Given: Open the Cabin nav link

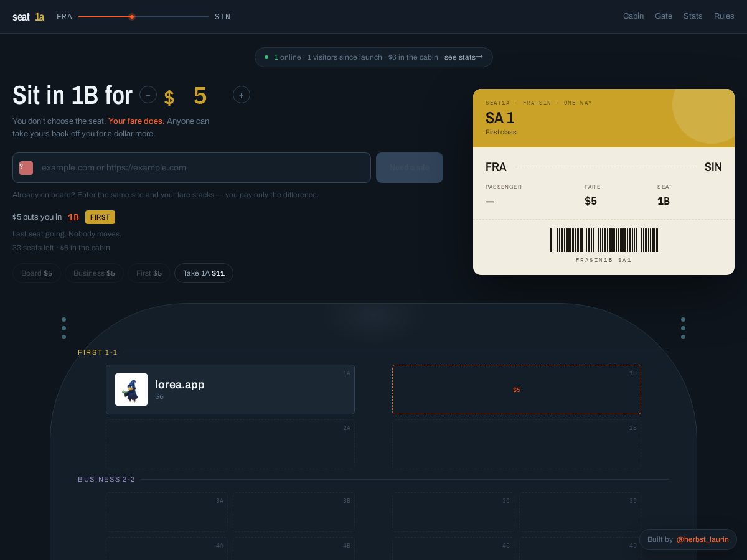Looking at the screenshot, I should tap(633, 16).
